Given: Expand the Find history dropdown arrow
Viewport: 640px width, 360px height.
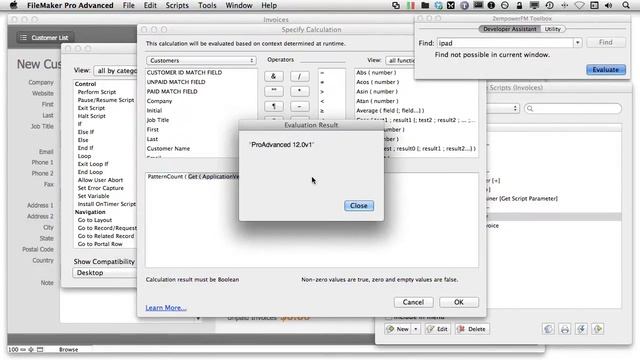Looking at the screenshot, I should tap(577, 42).
